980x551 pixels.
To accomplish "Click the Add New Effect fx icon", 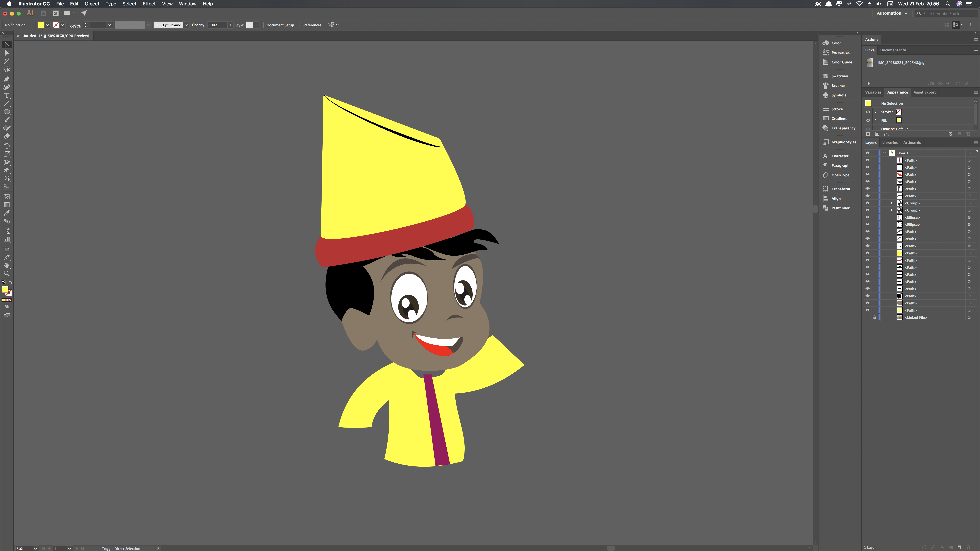I will [886, 134].
